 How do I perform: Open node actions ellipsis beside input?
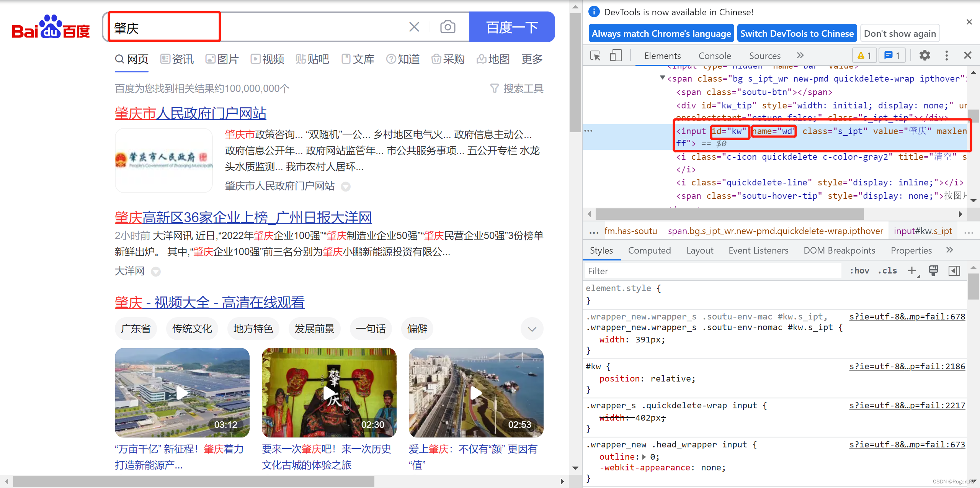(x=588, y=131)
